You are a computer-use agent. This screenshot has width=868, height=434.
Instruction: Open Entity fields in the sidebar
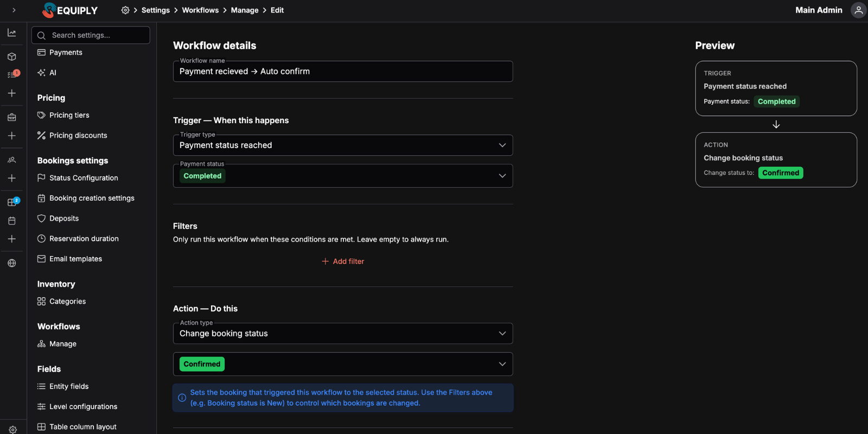(63, 386)
